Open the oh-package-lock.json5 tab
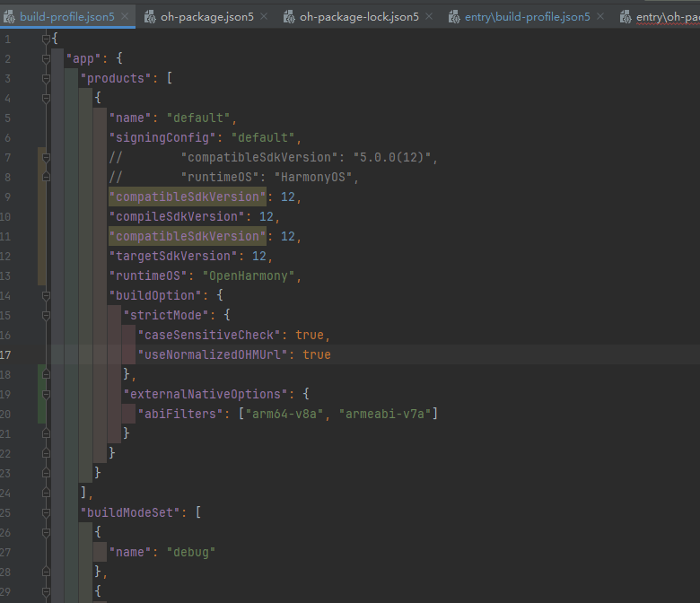This screenshot has width=700, height=603. coord(359,17)
